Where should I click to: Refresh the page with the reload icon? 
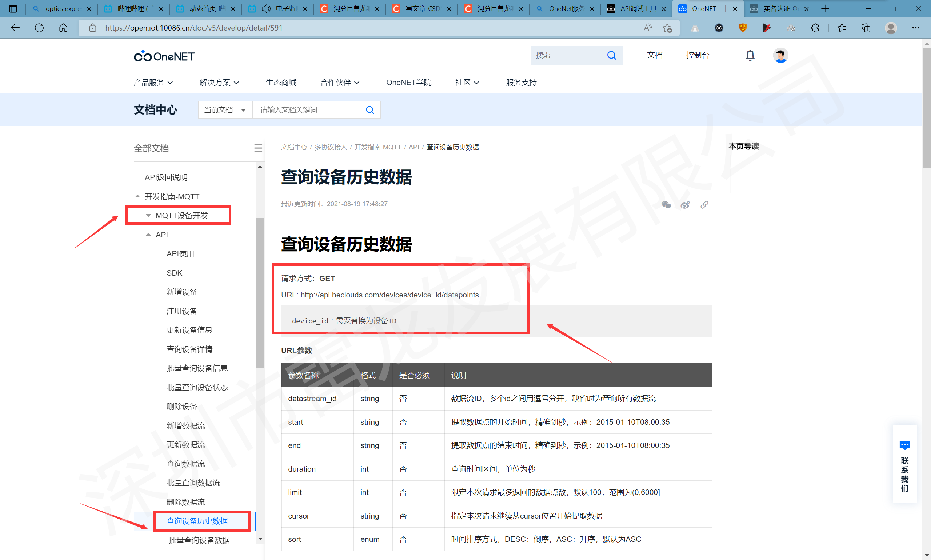(x=39, y=28)
